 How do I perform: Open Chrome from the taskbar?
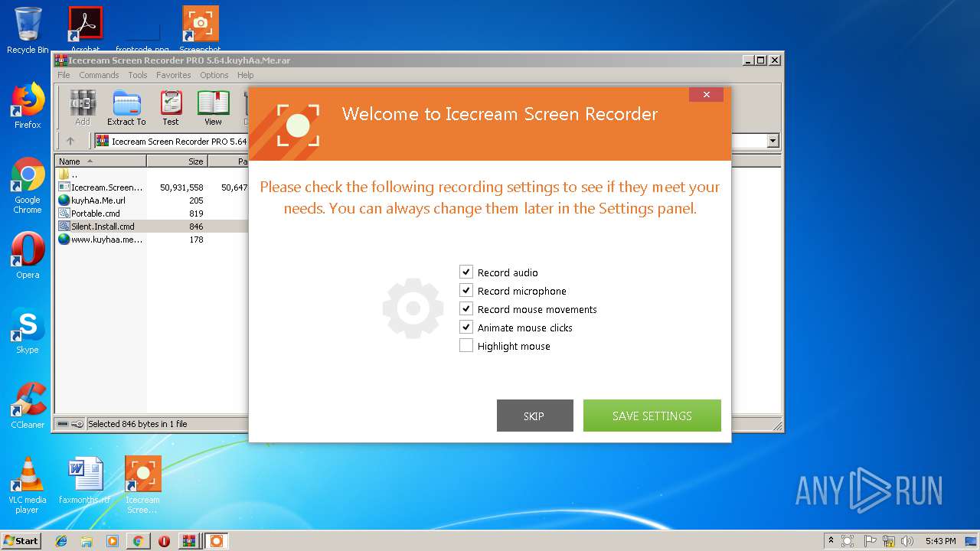[x=138, y=541]
